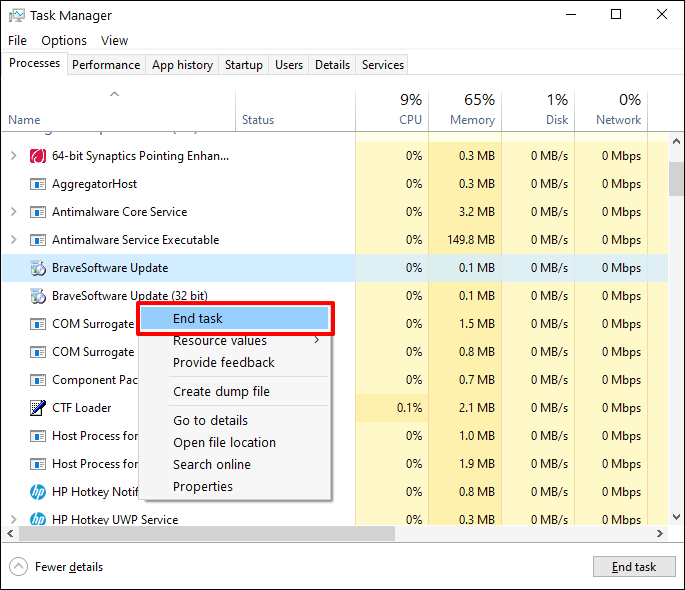Select the AggregatorHost process row
Image resolution: width=685 pixels, height=590 pixels.
pyautogui.click(x=335, y=184)
